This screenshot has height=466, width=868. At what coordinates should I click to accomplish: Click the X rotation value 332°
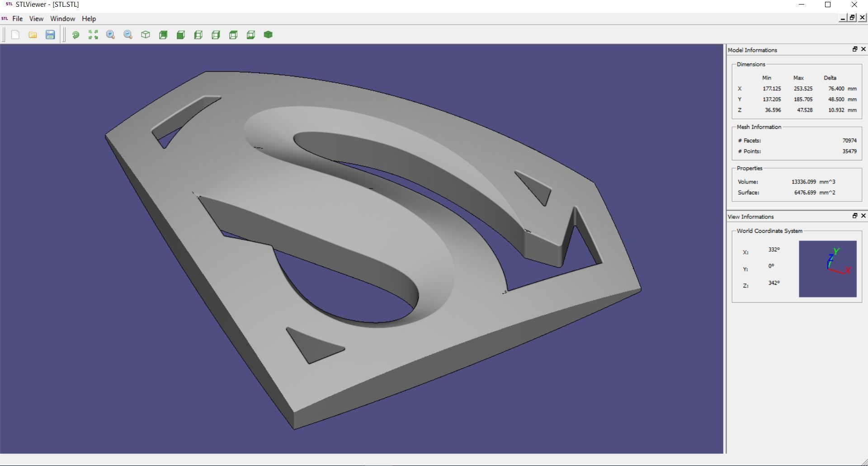click(774, 249)
